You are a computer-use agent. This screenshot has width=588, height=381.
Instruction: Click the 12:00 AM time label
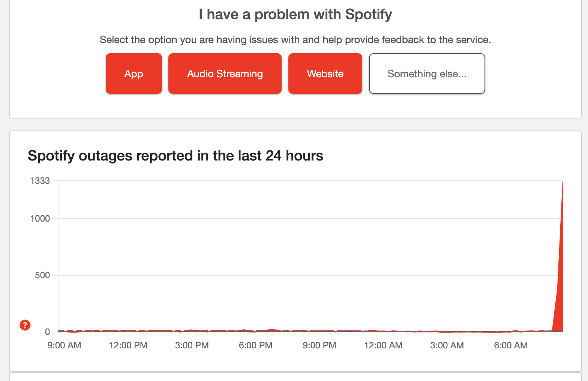pyautogui.click(x=383, y=345)
